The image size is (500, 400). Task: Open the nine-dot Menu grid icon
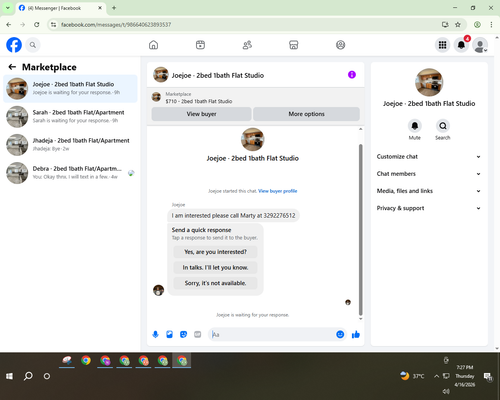[x=442, y=45]
